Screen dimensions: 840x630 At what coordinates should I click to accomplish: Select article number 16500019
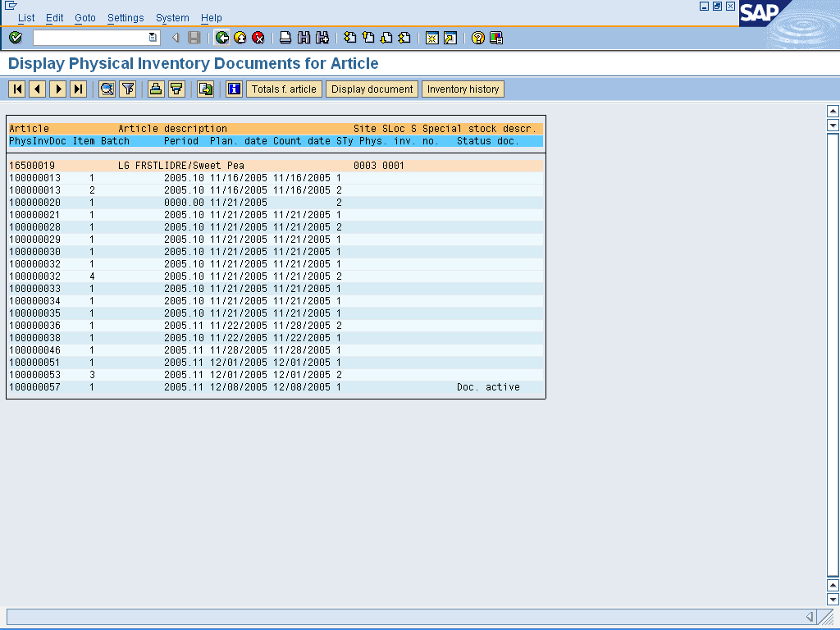(32, 166)
